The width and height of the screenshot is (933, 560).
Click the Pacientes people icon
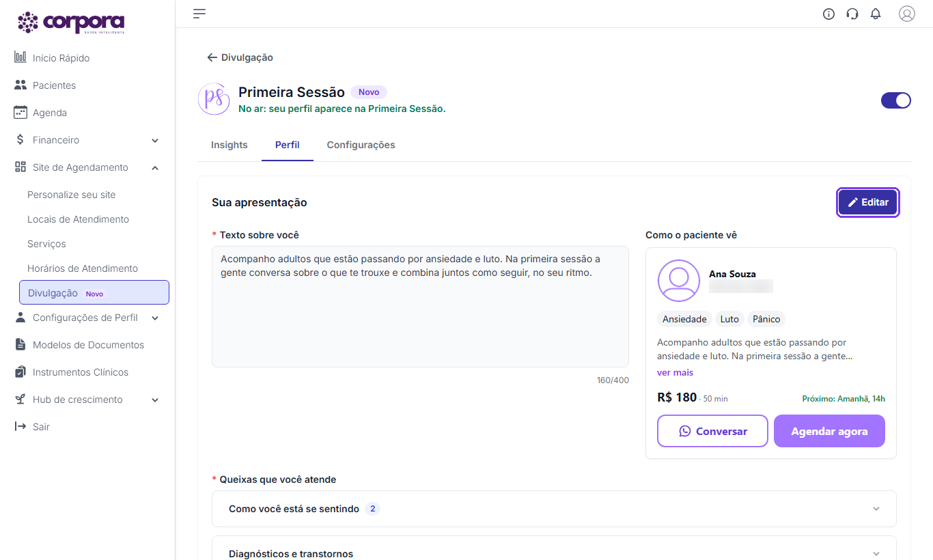tap(20, 85)
